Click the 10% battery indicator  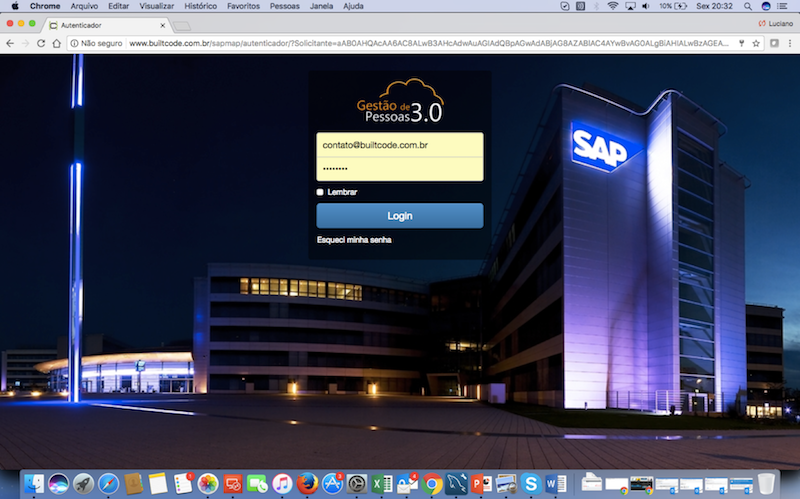[673, 6]
